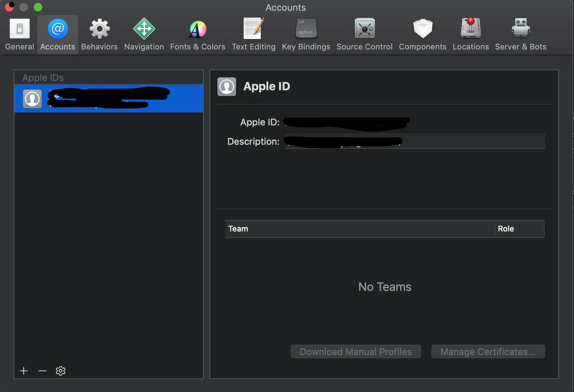Screen dimensions: 574x392
Task: Click the "Apple IDs" list header text
Action: (x=43, y=78)
